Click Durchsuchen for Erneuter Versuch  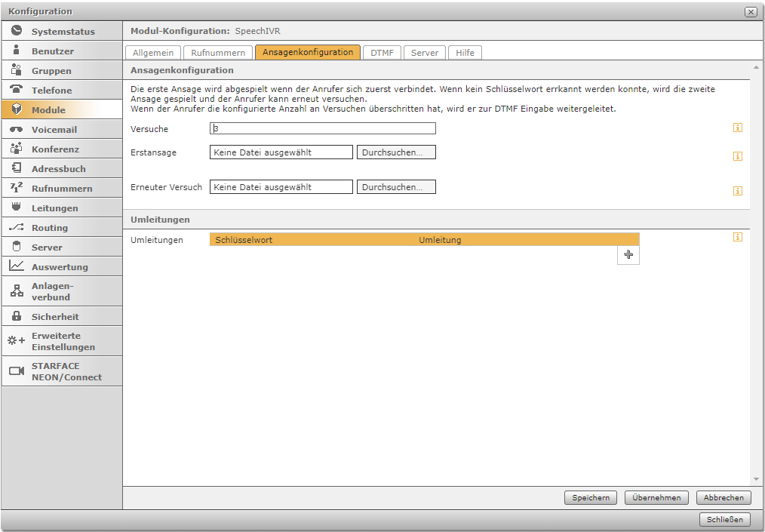[x=396, y=187]
